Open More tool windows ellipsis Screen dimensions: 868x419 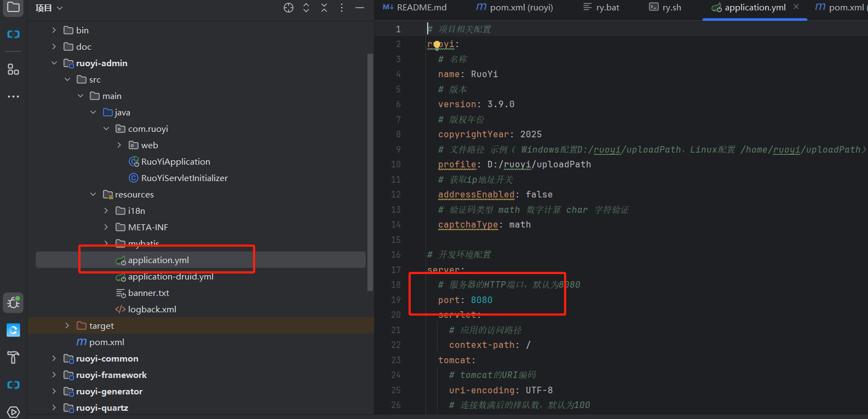click(x=13, y=96)
